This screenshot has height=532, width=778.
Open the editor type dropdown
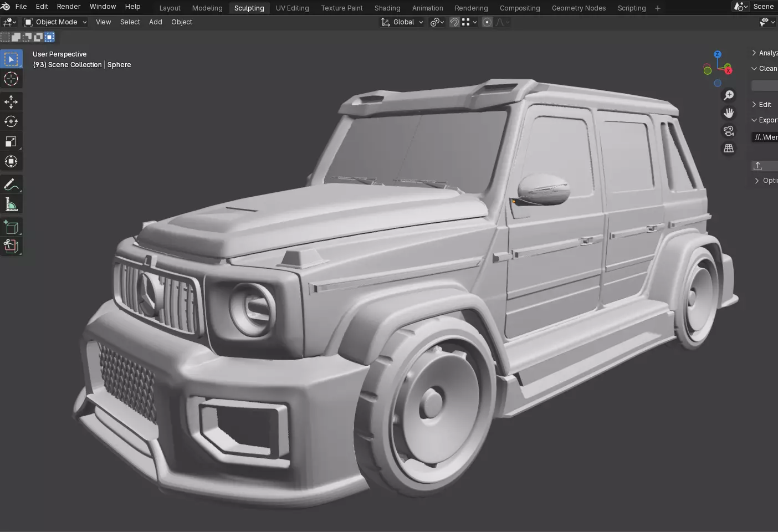click(x=10, y=22)
